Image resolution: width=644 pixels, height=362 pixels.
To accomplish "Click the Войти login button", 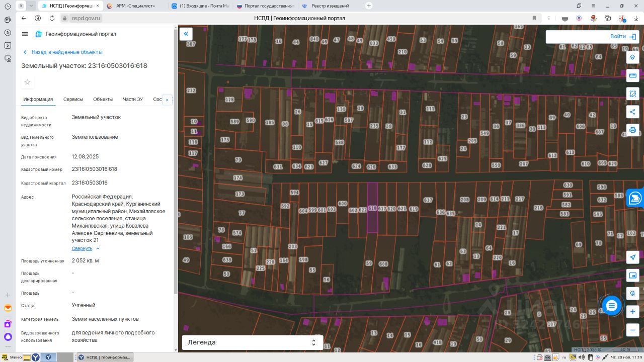I will point(623,37).
